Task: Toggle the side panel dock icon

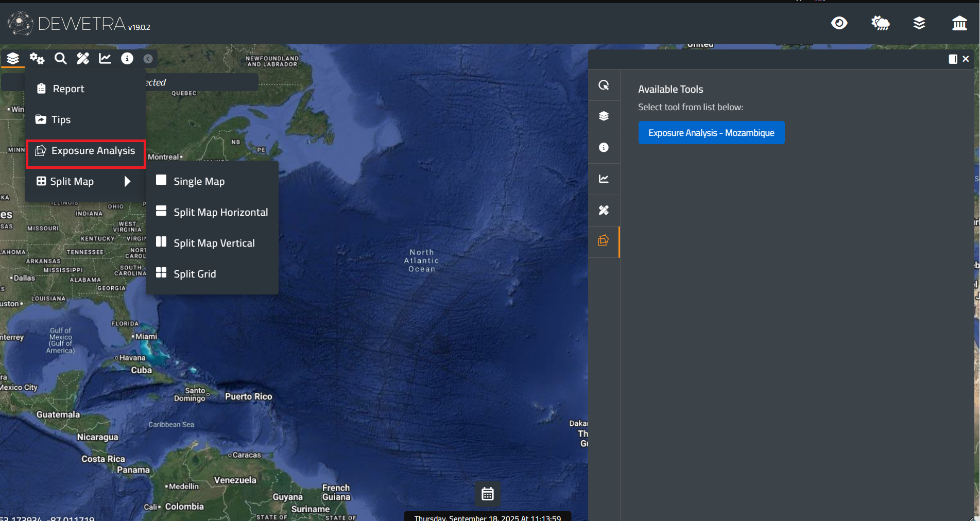Action: click(x=953, y=59)
